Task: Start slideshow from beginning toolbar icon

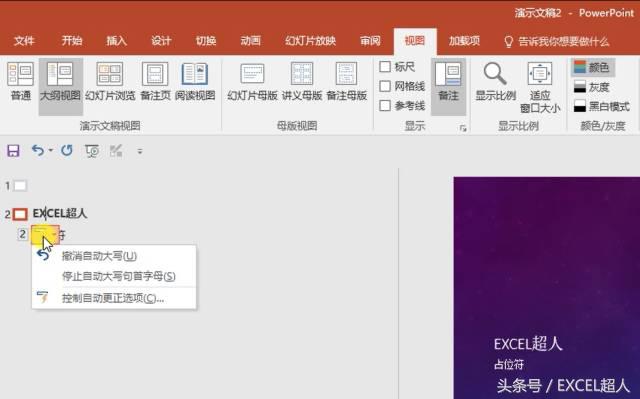Action: tap(92, 151)
